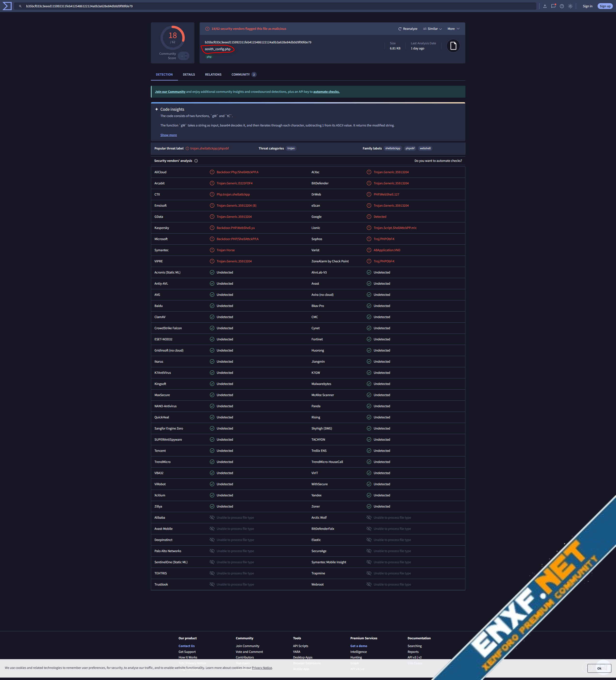Open the notifications icon in header

click(553, 6)
